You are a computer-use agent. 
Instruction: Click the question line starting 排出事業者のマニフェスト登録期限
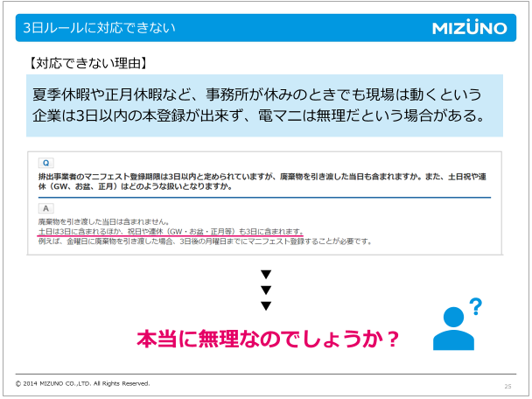click(x=262, y=177)
